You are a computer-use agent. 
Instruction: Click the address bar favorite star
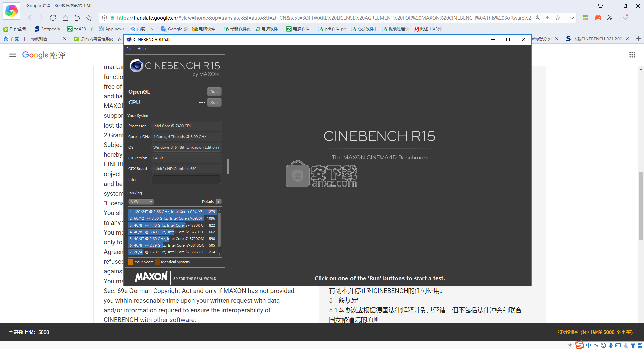click(x=558, y=18)
